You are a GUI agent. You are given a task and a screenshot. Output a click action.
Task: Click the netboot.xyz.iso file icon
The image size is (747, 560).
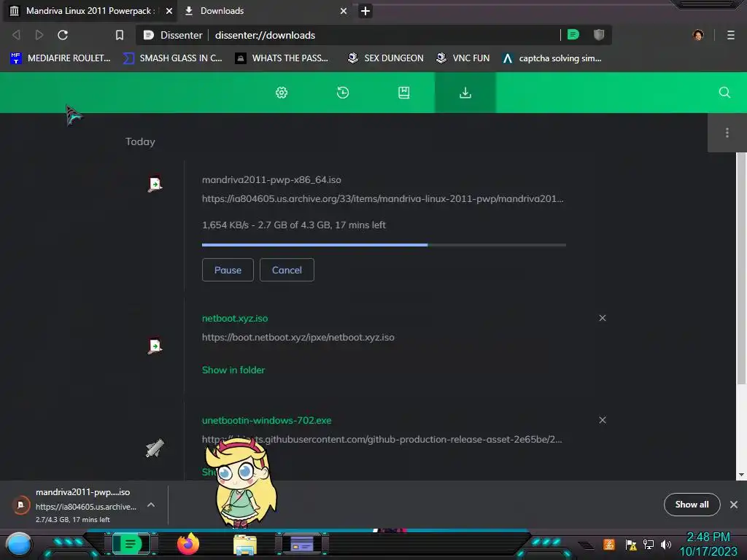(155, 346)
